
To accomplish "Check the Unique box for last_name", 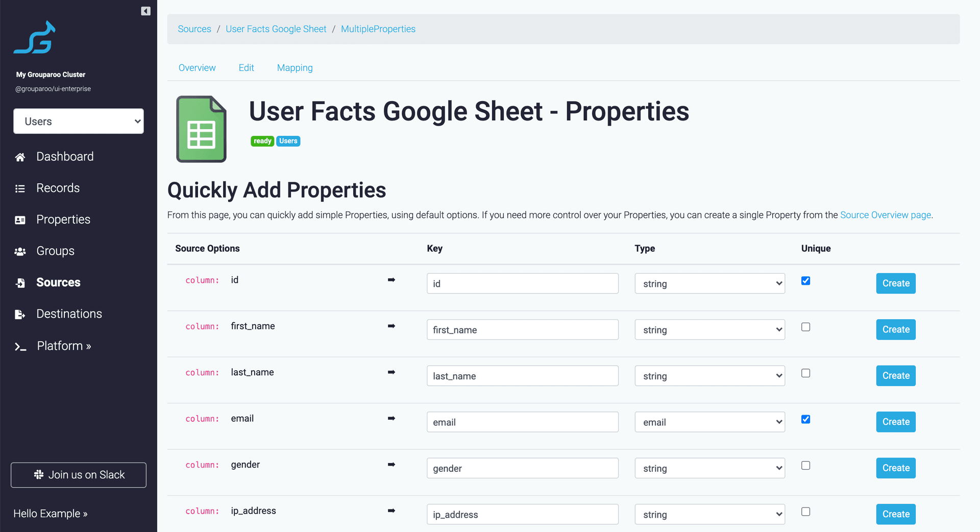I will (x=805, y=373).
